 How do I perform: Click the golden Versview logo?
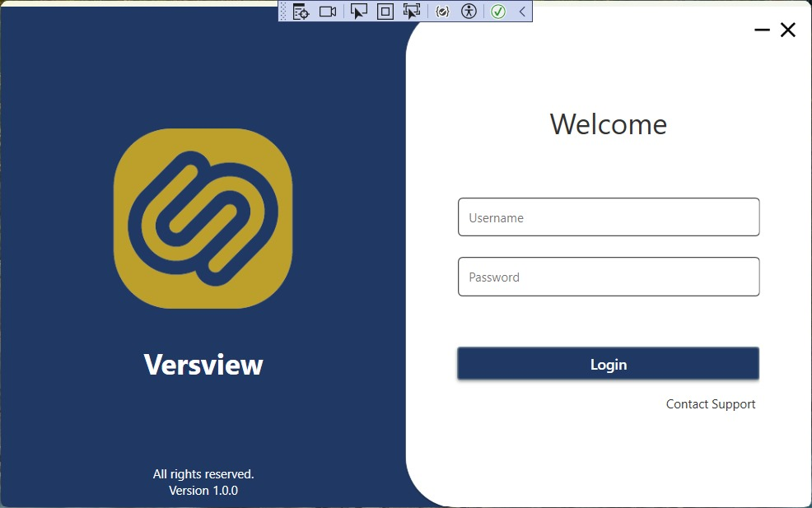tap(203, 218)
